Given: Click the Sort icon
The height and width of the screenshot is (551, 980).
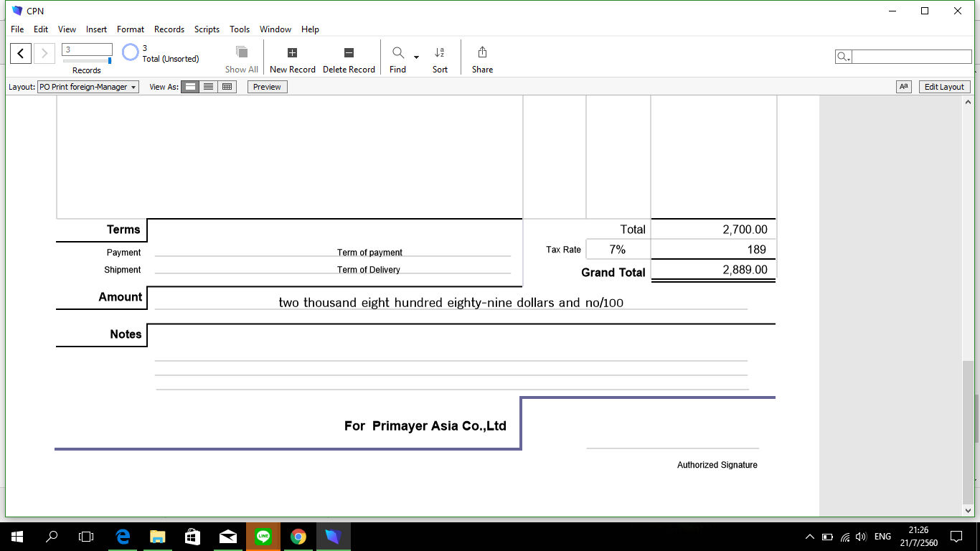Looking at the screenshot, I should coord(440,53).
